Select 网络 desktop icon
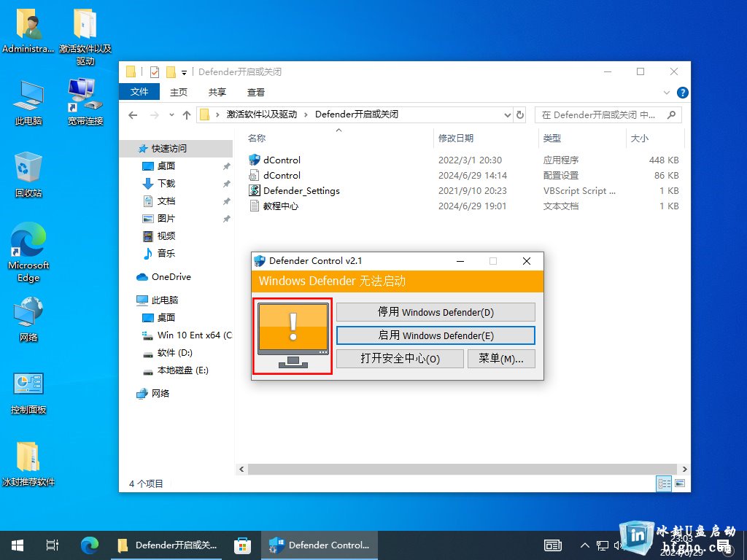 tap(28, 319)
